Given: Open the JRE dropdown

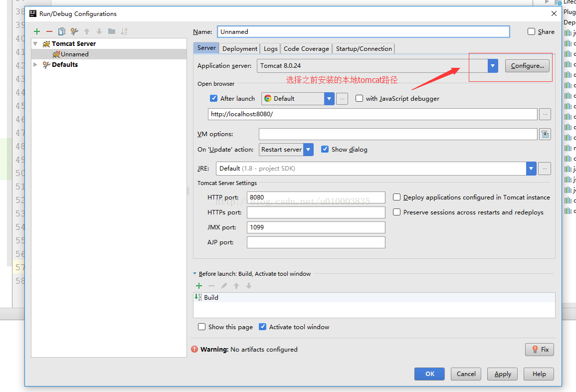Looking at the screenshot, I should click(x=531, y=169).
